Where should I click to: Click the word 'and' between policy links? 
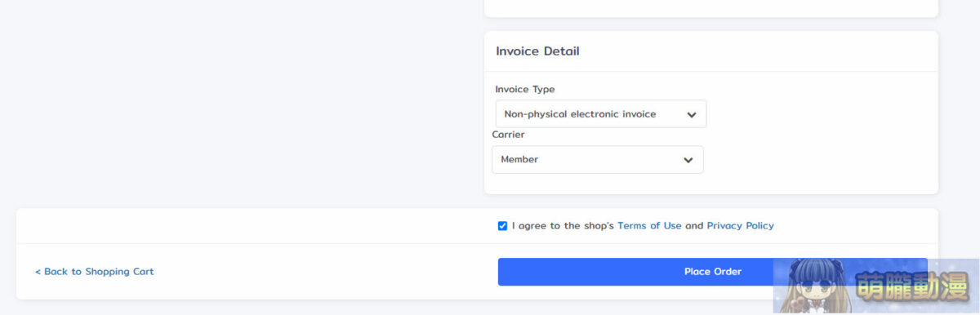694,226
